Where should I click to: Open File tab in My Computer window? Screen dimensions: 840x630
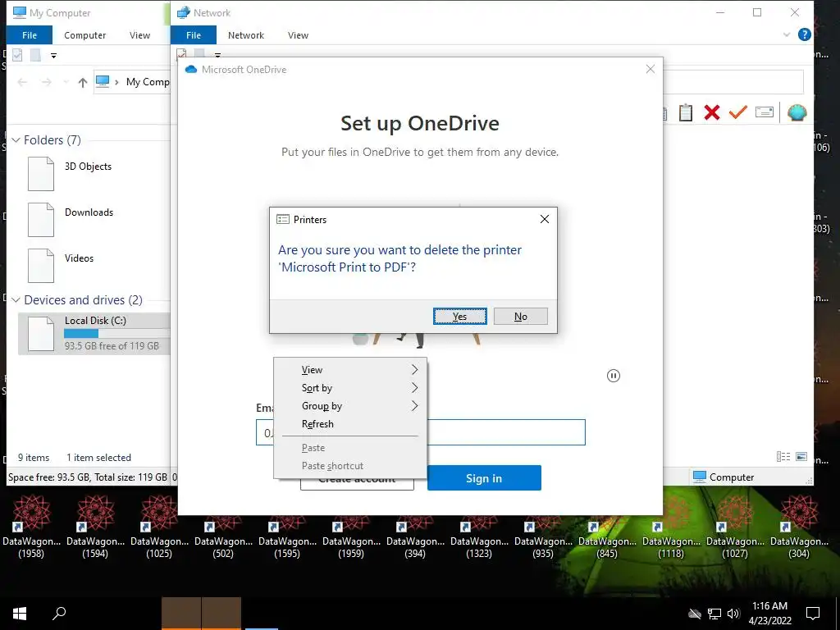(30, 35)
